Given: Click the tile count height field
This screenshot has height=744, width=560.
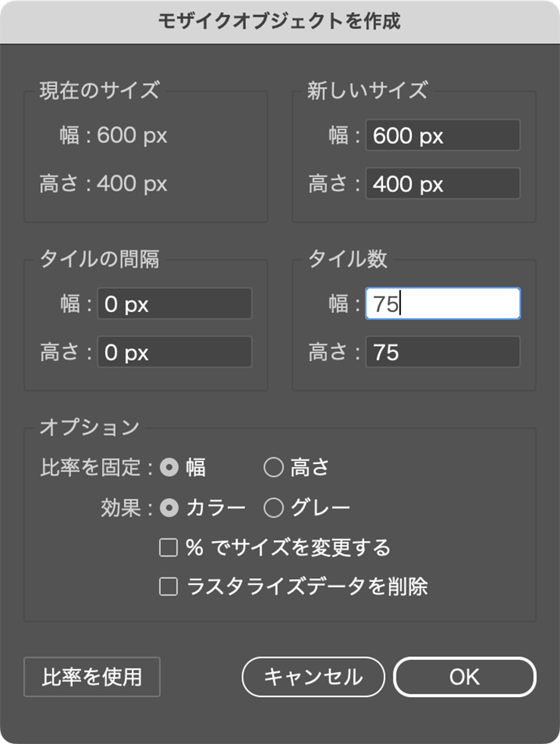Looking at the screenshot, I should pos(443,352).
